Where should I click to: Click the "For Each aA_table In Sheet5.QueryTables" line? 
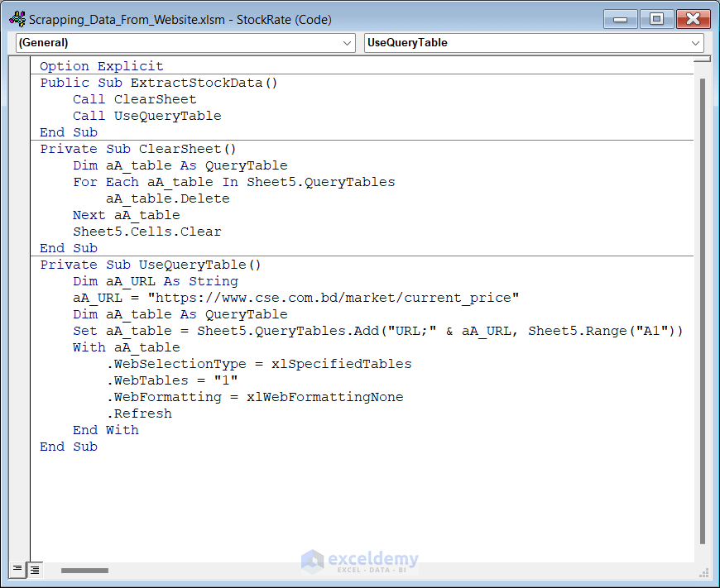(233, 182)
